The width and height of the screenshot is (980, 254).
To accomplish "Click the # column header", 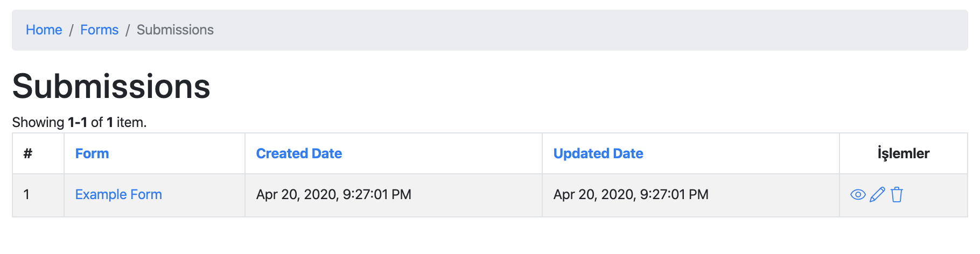I will (x=28, y=154).
